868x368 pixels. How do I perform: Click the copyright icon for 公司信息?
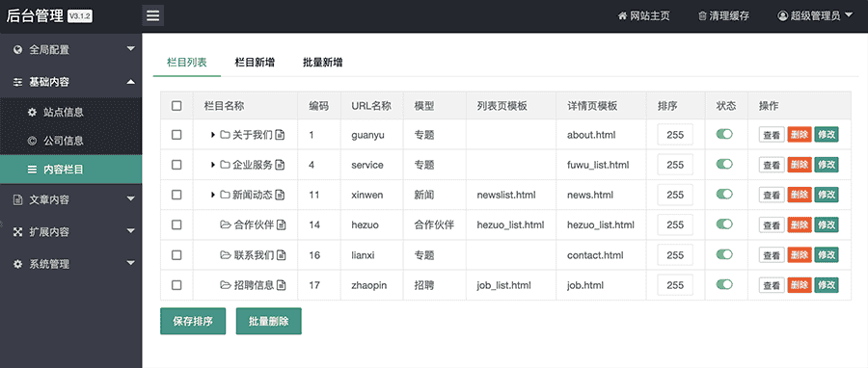click(32, 141)
